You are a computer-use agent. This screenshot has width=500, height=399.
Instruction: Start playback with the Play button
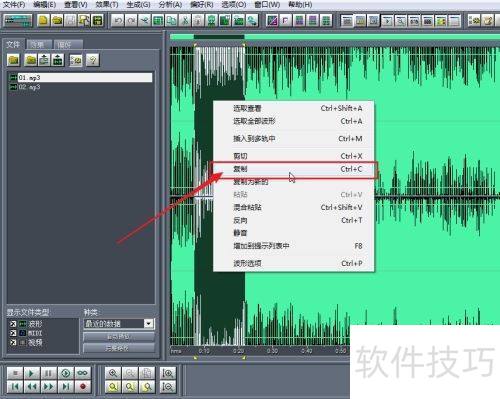[x=32, y=373]
